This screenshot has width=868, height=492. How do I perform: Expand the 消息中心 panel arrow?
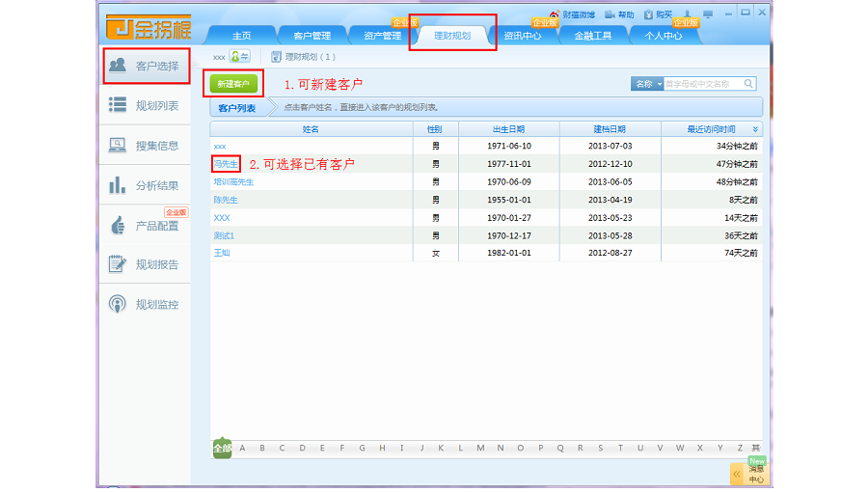point(737,475)
